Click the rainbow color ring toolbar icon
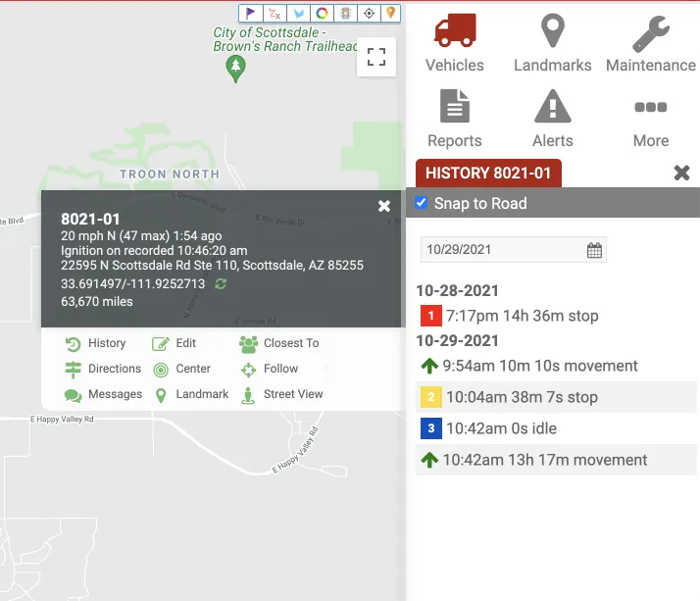The height and width of the screenshot is (601, 700). pyautogui.click(x=322, y=14)
